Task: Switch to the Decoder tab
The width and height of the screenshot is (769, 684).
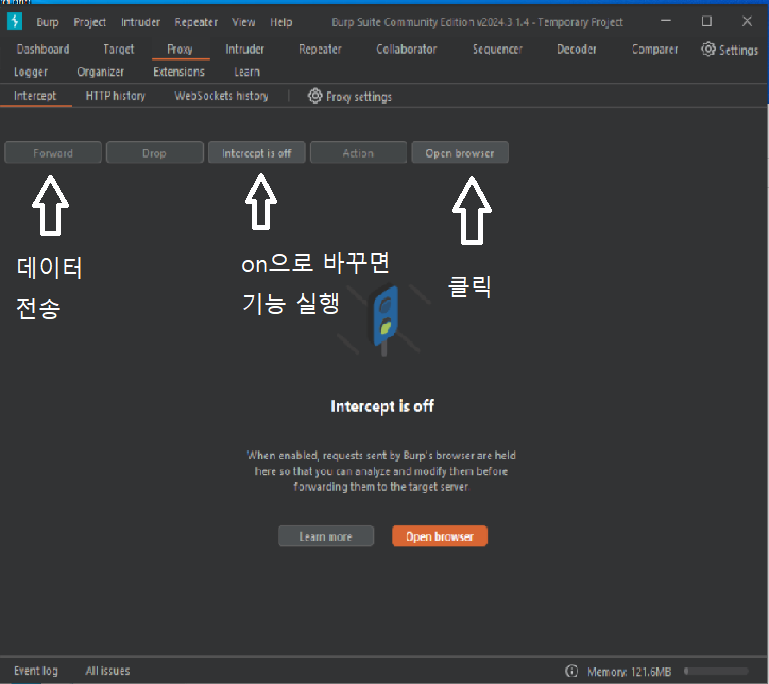Action: (x=577, y=49)
